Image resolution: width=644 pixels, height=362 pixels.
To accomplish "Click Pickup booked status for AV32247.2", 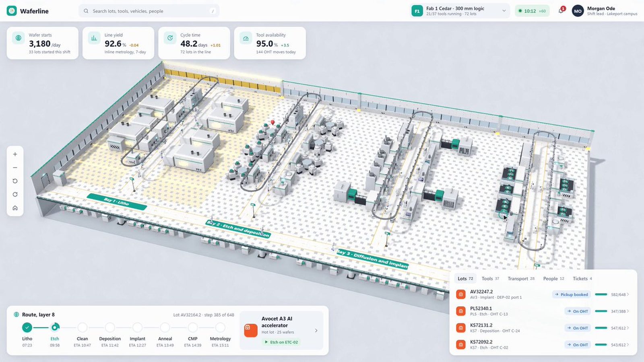I will click(571, 294).
